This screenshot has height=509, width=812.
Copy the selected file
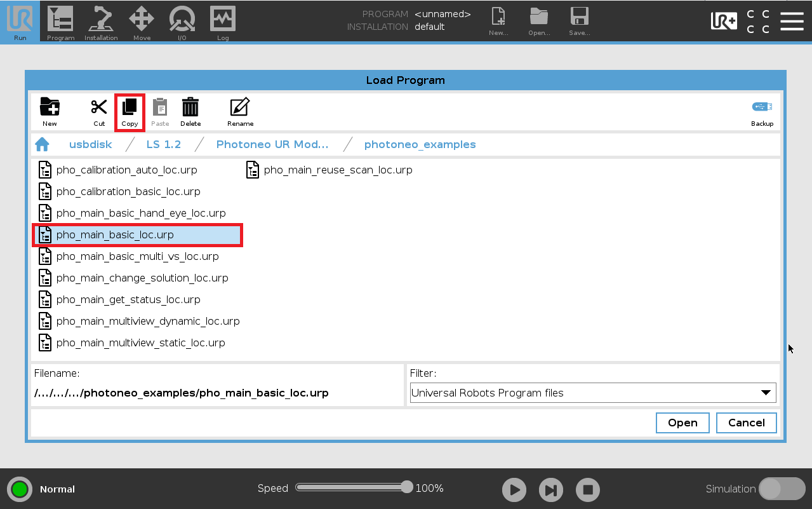[x=130, y=112]
